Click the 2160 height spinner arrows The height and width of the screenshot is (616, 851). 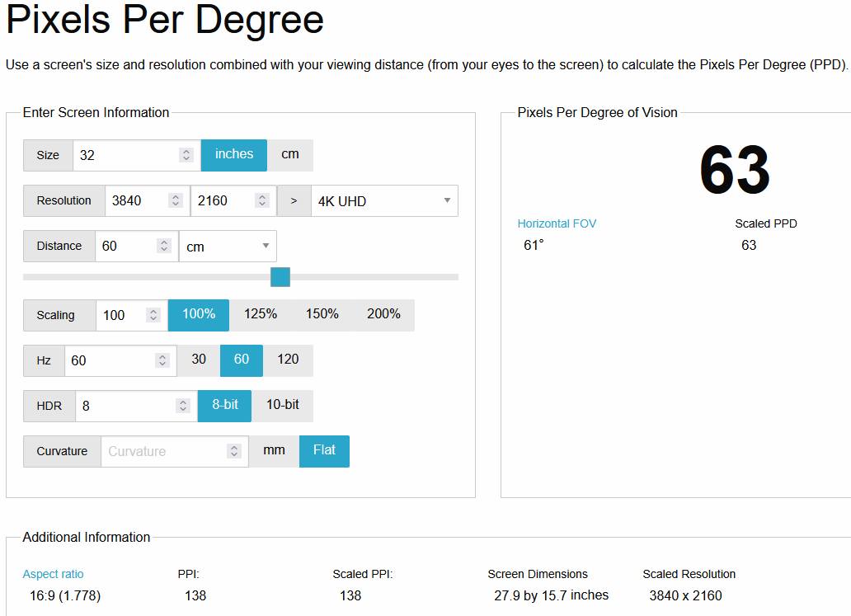click(262, 201)
